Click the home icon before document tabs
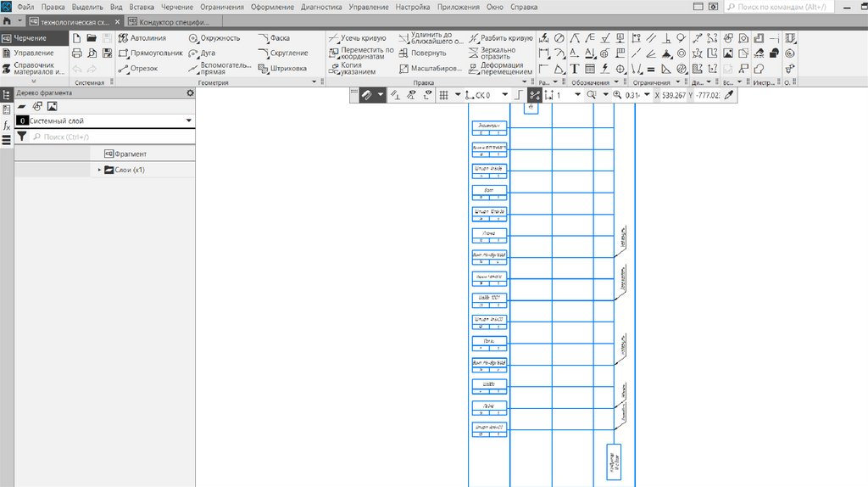Screen dimensions: 868x487 (x=7, y=21)
